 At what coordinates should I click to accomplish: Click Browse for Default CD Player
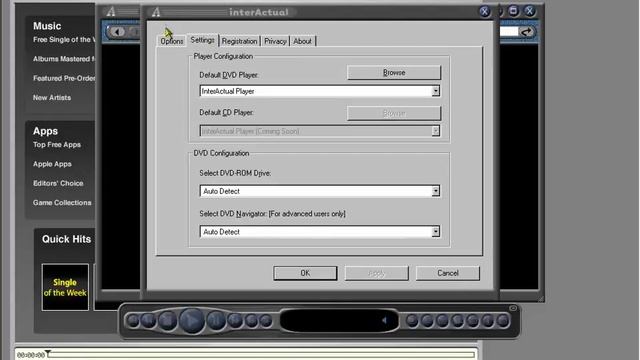(394, 113)
